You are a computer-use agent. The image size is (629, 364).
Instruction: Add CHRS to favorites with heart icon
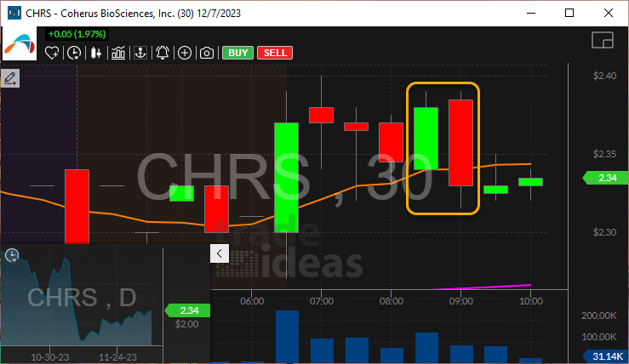point(52,53)
